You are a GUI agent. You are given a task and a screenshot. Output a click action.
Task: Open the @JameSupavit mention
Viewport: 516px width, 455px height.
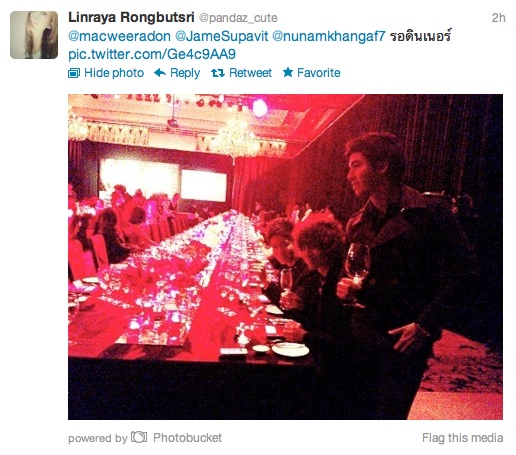221,36
